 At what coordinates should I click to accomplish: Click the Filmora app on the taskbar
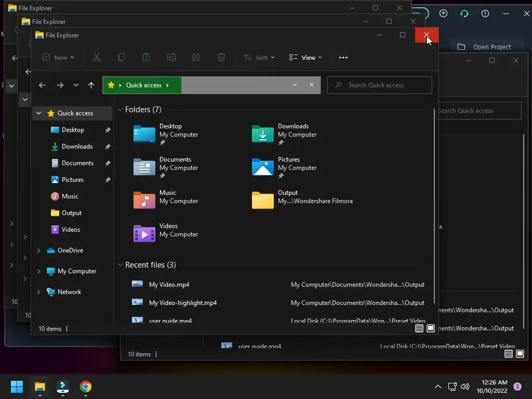(62, 387)
